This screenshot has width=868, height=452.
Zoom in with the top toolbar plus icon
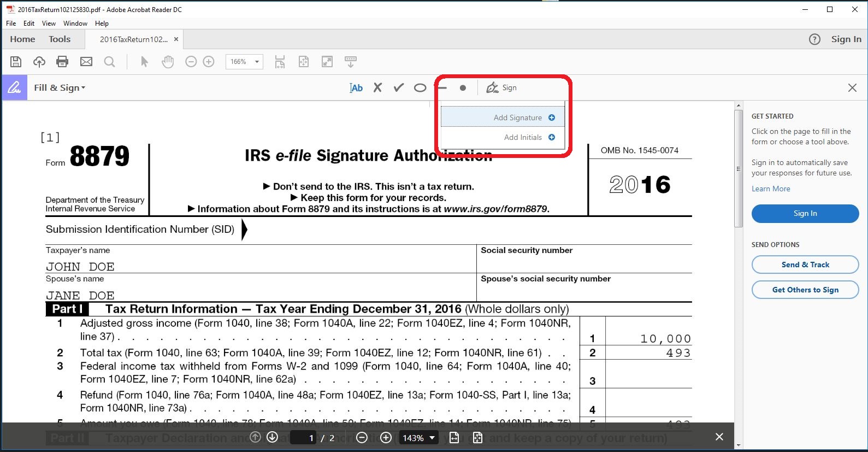(209, 62)
